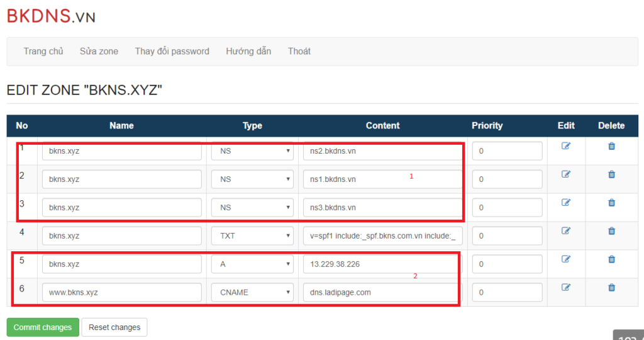The height and width of the screenshot is (340, 644).
Task: Delete the A record 13.229.38.226
Action: pyautogui.click(x=611, y=259)
